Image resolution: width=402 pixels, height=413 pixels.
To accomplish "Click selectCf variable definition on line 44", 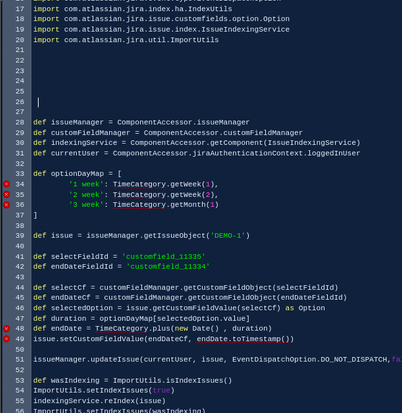I will pyautogui.click(x=68, y=287).
